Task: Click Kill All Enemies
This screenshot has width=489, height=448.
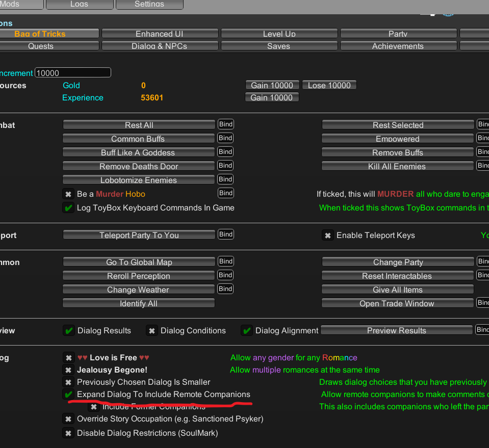Action: (398, 166)
